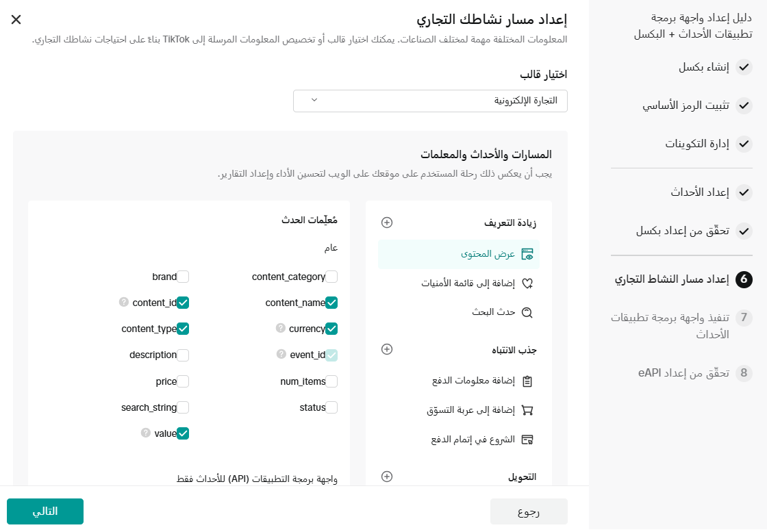Check the price parameter box

click(x=184, y=381)
